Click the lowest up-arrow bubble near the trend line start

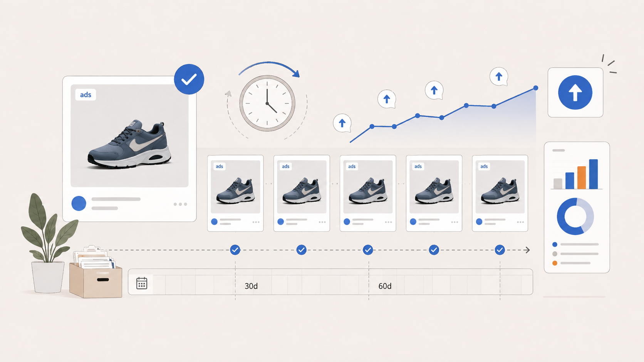(x=342, y=123)
